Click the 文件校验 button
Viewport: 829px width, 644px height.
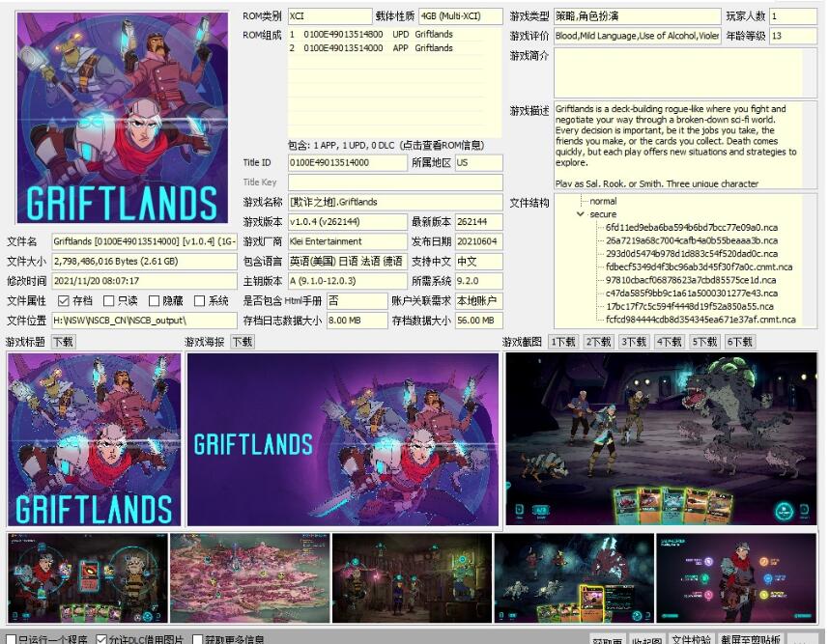pos(691,639)
